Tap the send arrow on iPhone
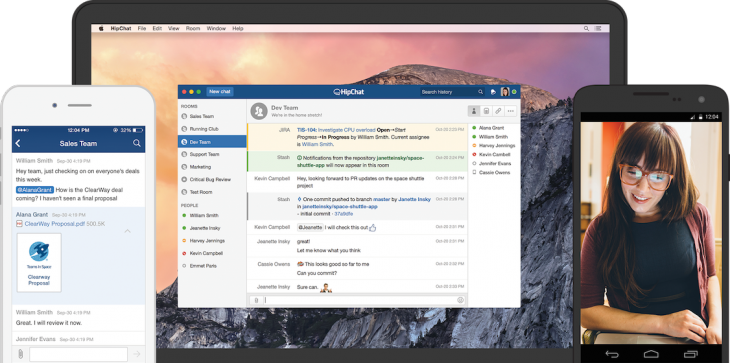Image resolution: width=730 pixels, height=363 pixels. point(136,354)
